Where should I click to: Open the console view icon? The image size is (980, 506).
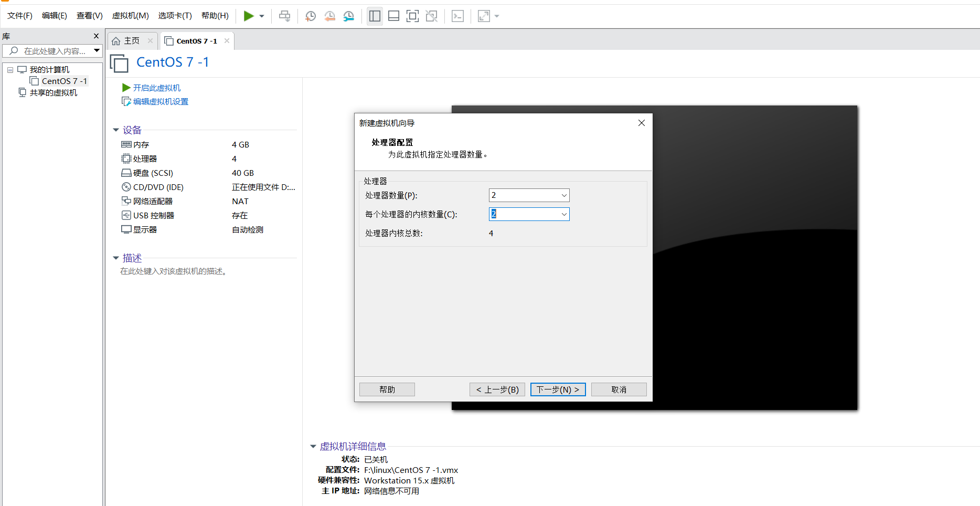(457, 16)
